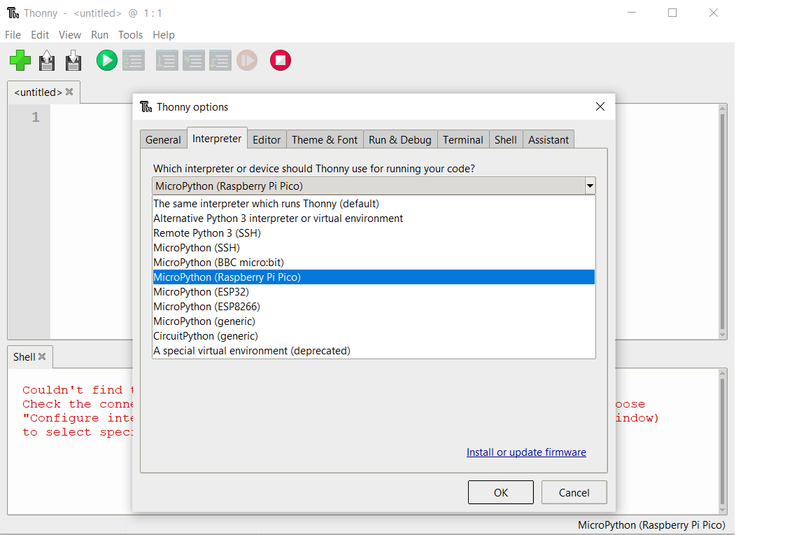Click the red Stop/Restart backend icon

(x=280, y=60)
